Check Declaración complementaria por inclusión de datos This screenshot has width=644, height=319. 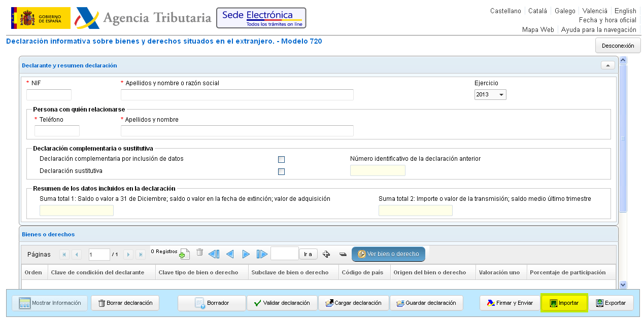coord(282,159)
